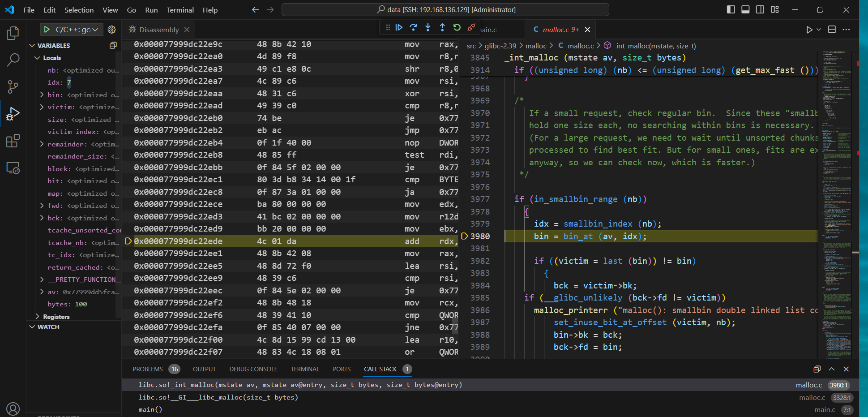Select the main() call stack frame
Viewport: 868px width, 417px height.
tap(150, 409)
